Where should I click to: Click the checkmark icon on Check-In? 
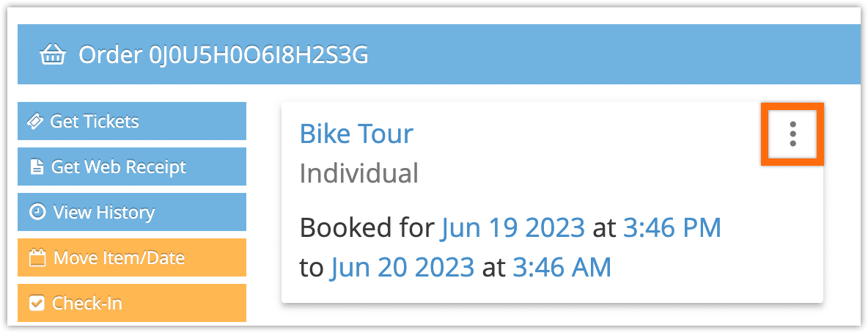click(37, 303)
